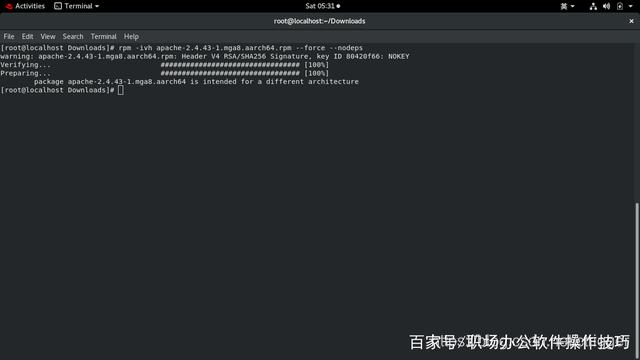Screen dimensions: 640x360
Task: Click the volume speaker icon
Action: [x=607, y=6]
